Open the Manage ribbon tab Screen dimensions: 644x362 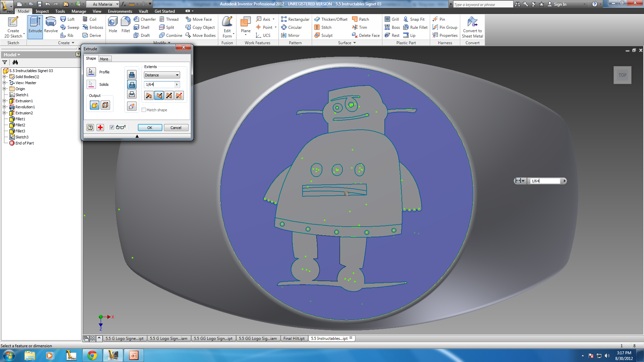tap(79, 11)
